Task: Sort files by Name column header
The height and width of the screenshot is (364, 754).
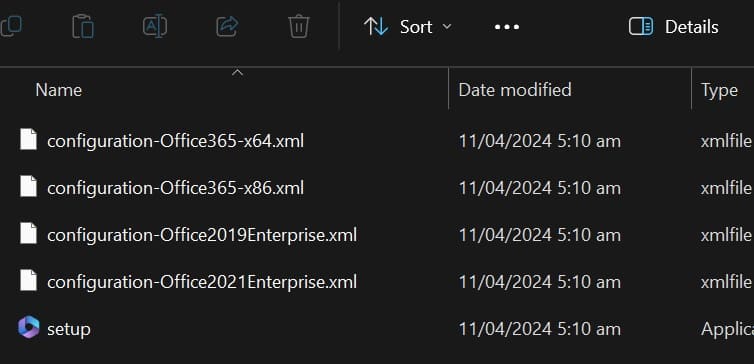Action: pyautogui.click(x=59, y=90)
